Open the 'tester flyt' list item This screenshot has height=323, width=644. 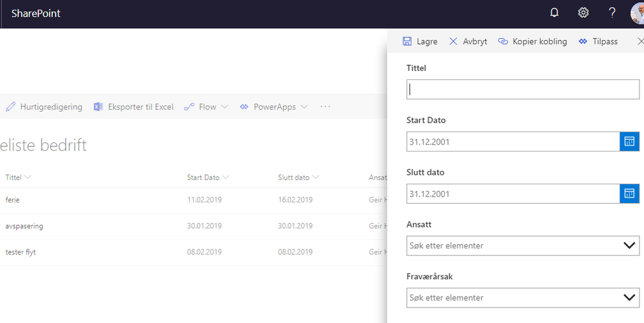pos(21,252)
